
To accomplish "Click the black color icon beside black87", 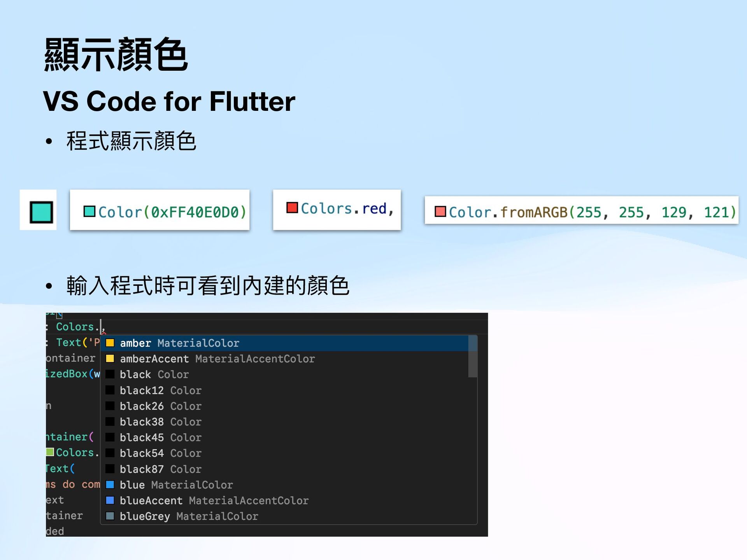I will [110, 469].
